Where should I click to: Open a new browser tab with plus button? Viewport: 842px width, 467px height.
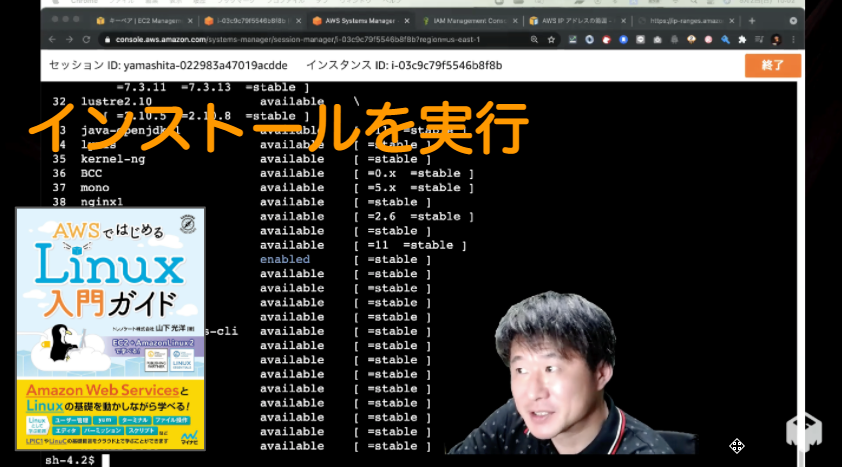tap(752, 20)
